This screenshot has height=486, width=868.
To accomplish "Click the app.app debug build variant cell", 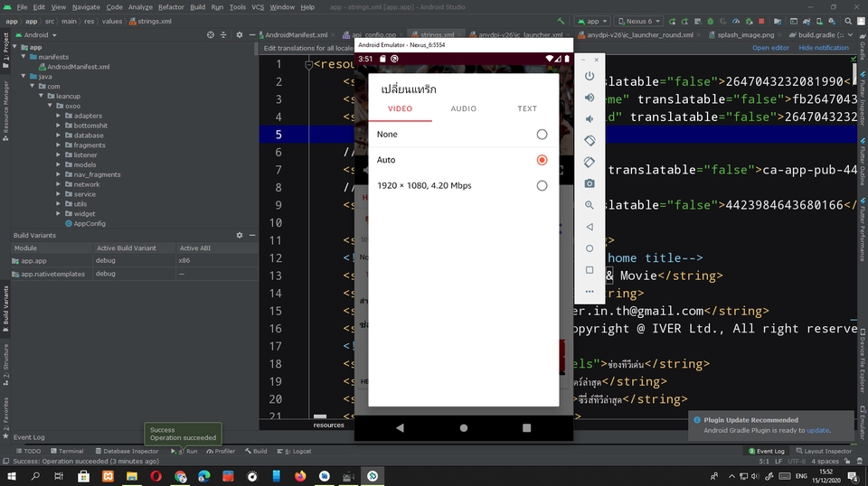I will (x=133, y=260).
